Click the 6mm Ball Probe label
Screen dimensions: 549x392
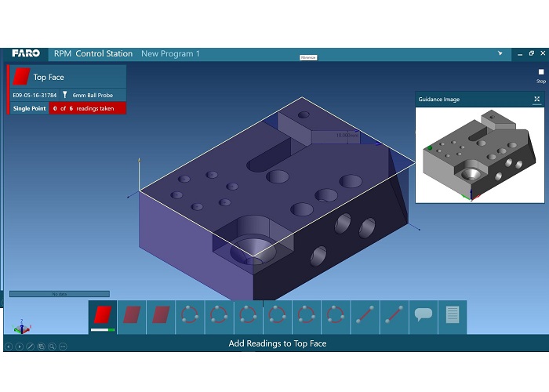[93, 95]
